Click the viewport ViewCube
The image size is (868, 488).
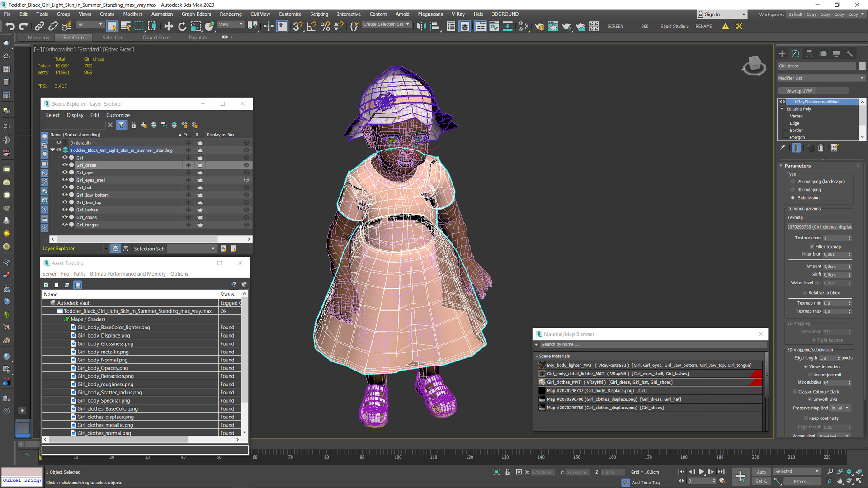click(x=754, y=66)
